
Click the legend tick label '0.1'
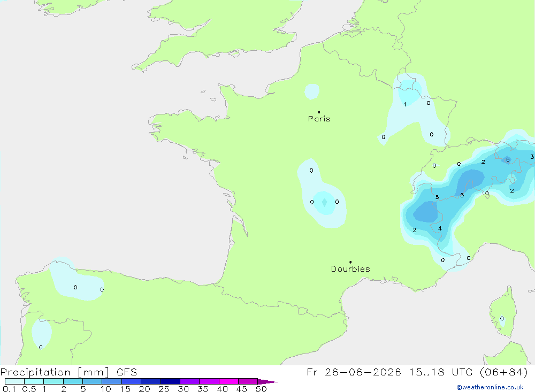point(9,389)
